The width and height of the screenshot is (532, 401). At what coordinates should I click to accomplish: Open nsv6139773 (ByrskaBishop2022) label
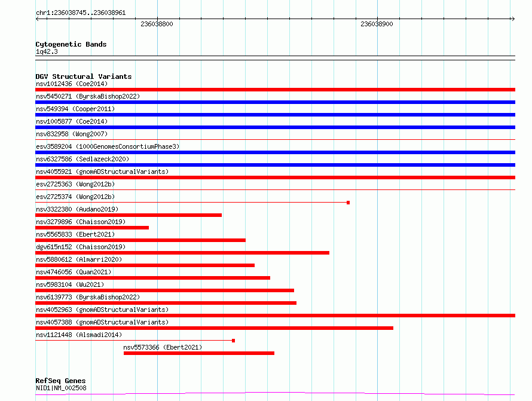88,297
